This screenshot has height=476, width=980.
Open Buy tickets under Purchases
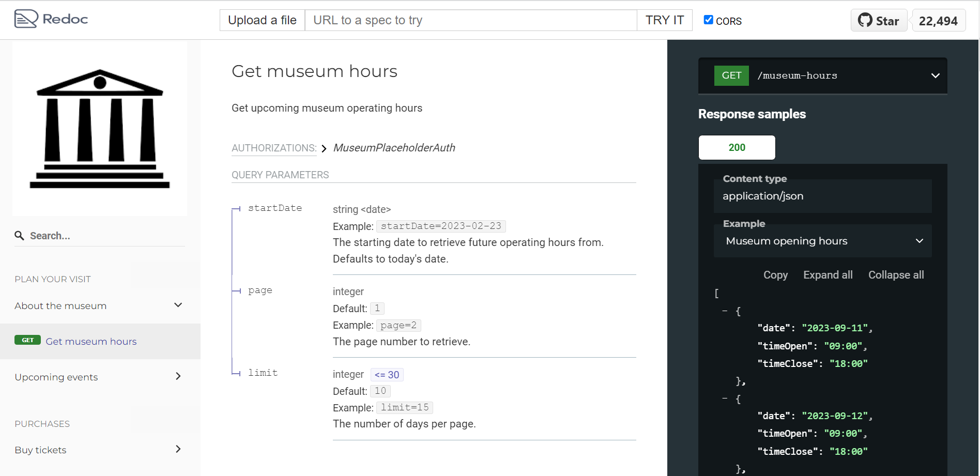tap(40, 450)
